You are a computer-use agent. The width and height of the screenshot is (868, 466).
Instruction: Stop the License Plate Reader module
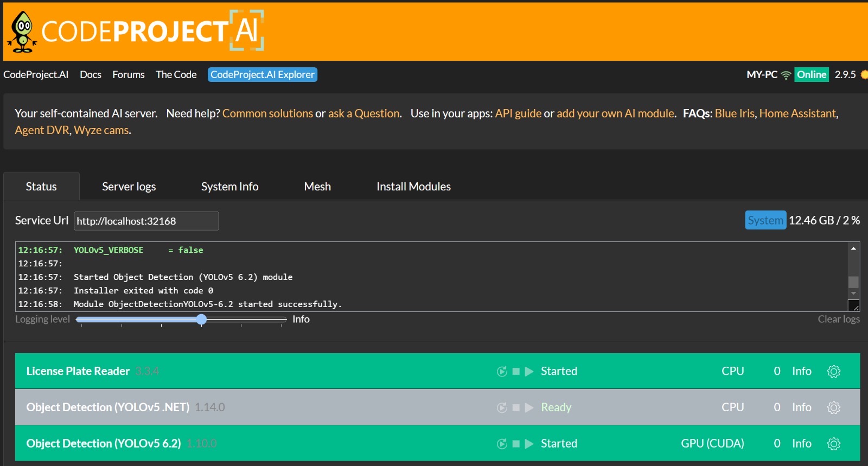coord(516,372)
